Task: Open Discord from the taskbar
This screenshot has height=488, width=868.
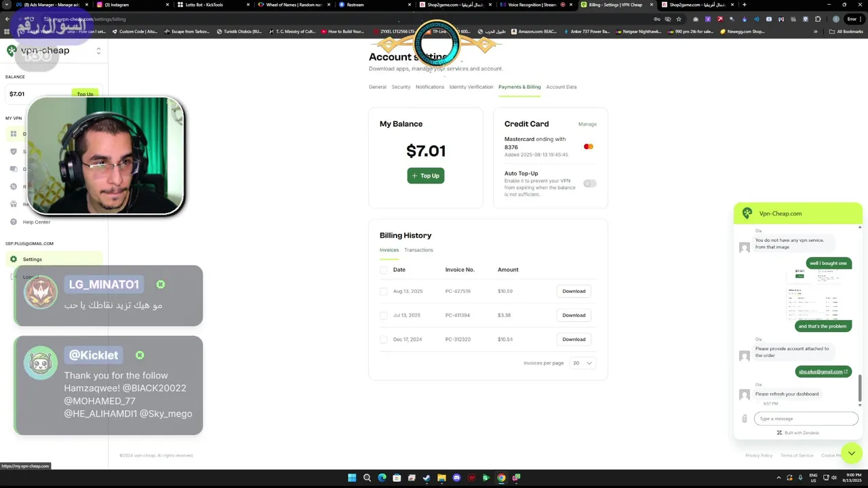Action: pos(456,478)
